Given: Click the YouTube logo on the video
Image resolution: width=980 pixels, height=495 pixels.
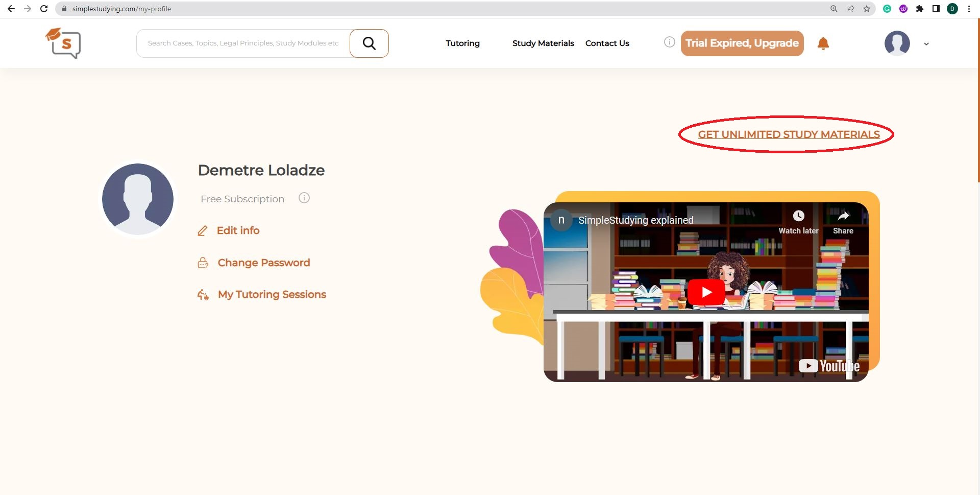Looking at the screenshot, I should (x=829, y=366).
